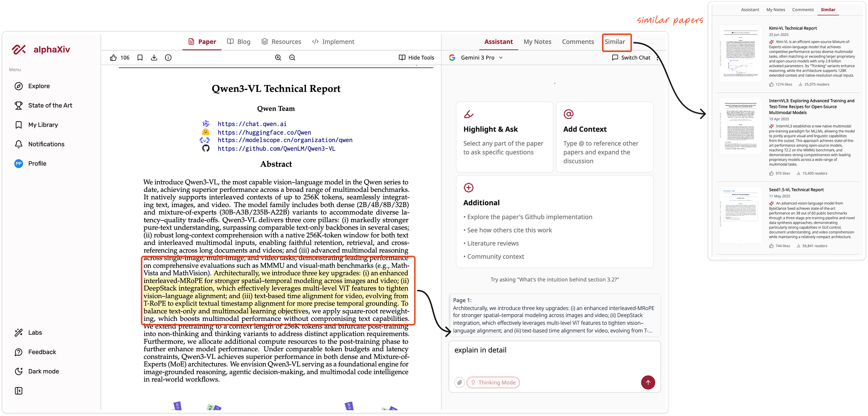
Task: Go to State of the Art
Action: pos(50,106)
